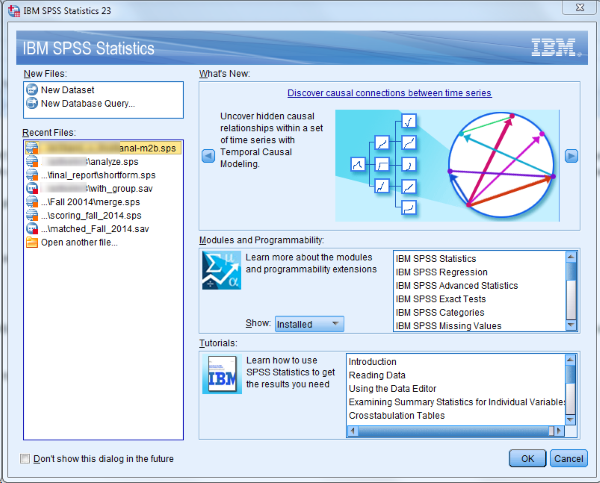600x483 pixels.
Task: Show next What's New slide
Action: [x=571, y=156]
